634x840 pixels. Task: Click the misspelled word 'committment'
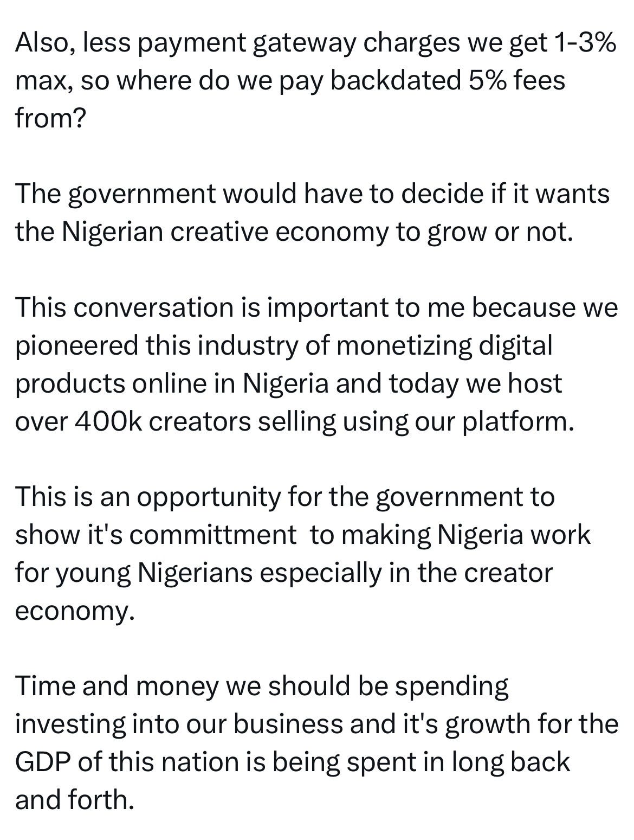coord(214,535)
